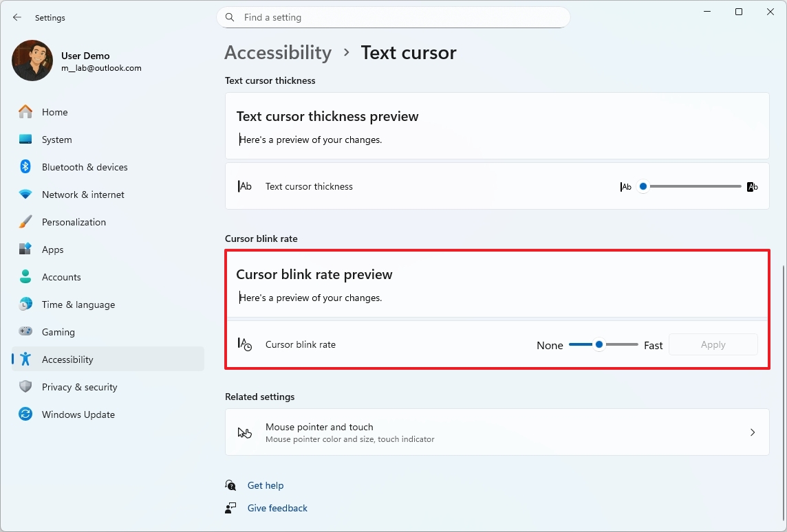Switch to the Apps section
Image resolution: width=787 pixels, height=532 pixels.
[25, 249]
